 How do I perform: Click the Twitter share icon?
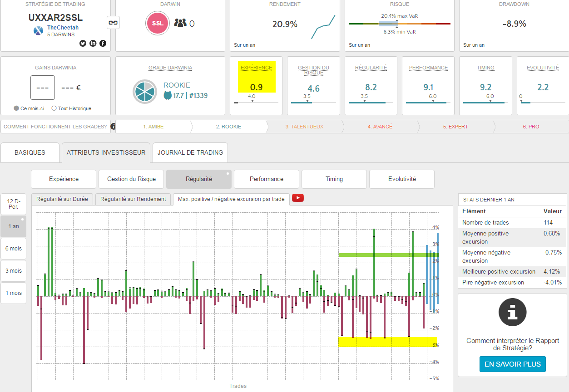[x=83, y=44]
